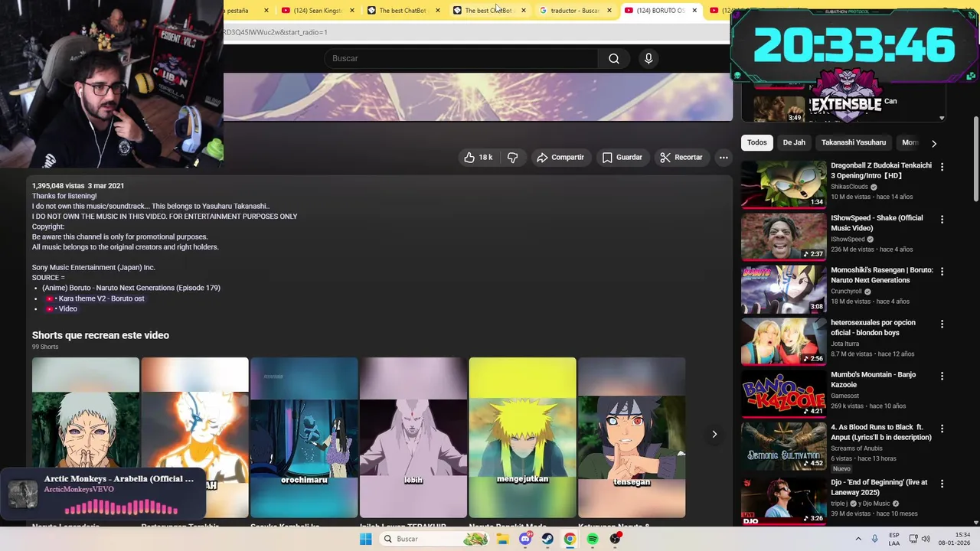Open File Explorer from taskbar
The width and height of the screenshot is (980, 551).
pyautogui.click(x=503, y=539)
